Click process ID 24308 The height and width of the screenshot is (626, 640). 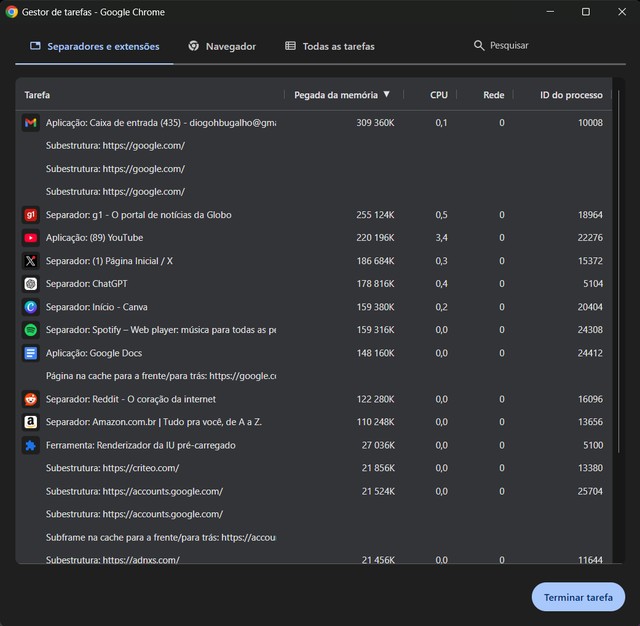590,330
